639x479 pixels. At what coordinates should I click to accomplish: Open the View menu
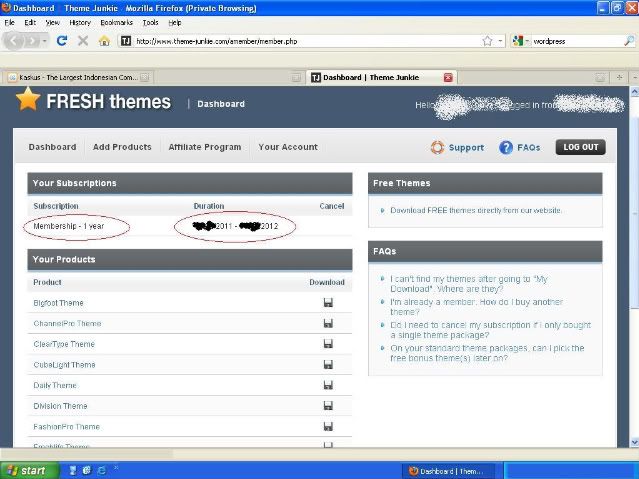point(53,22)
